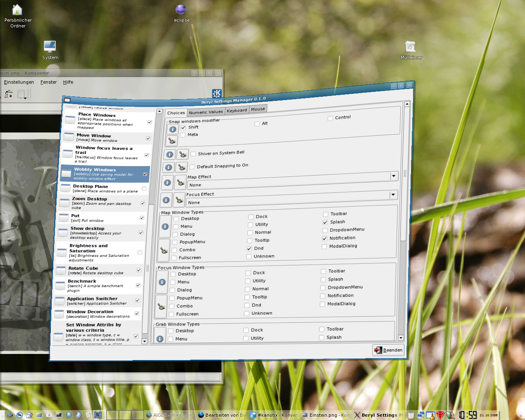The height and width of the screenshot is (420, 525).
Task: Expand the Focus Effect dropdown
Action: [393, 194]
